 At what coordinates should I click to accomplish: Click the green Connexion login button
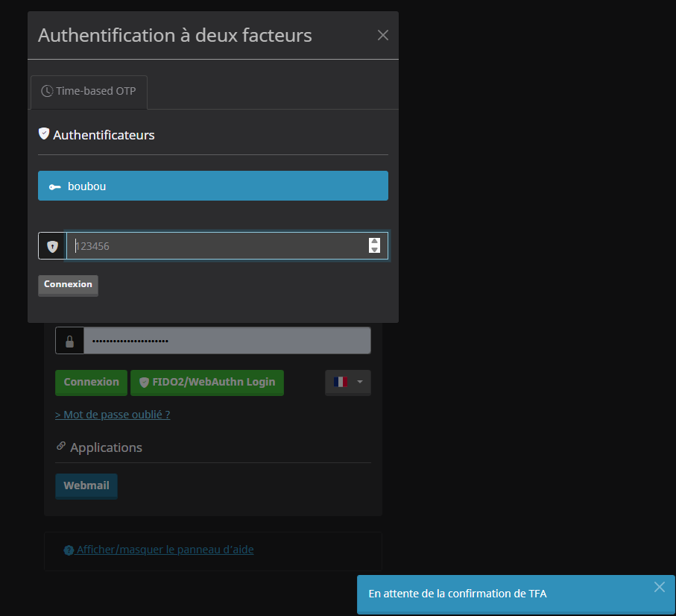click(91, 383)
